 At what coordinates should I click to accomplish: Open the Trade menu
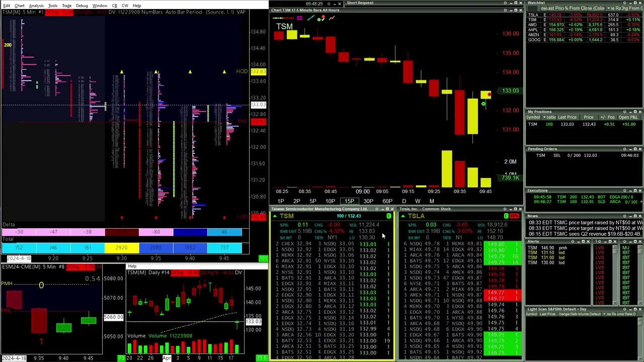pyautogui.click(x=66, y=6)
